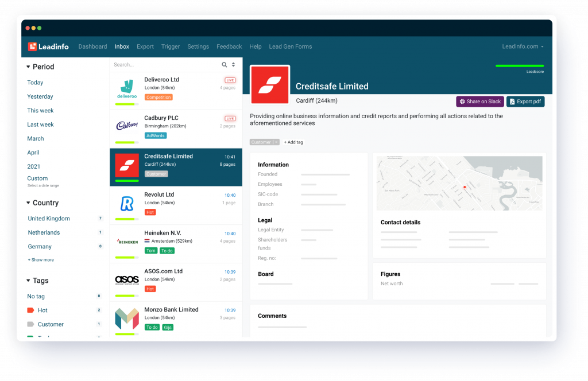This screenshot has width=588, height=381.
Task: Click the Export pdf button
Action: coord(525,102)
